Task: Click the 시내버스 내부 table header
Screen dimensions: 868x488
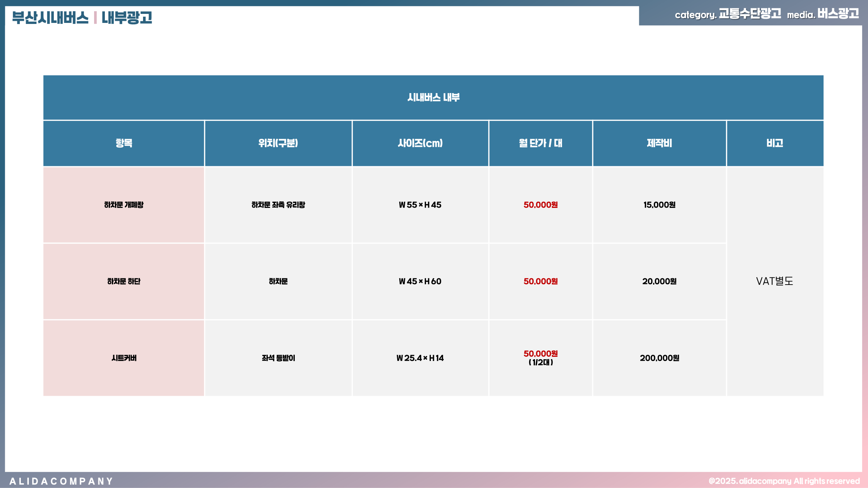Action: point(433,98)
